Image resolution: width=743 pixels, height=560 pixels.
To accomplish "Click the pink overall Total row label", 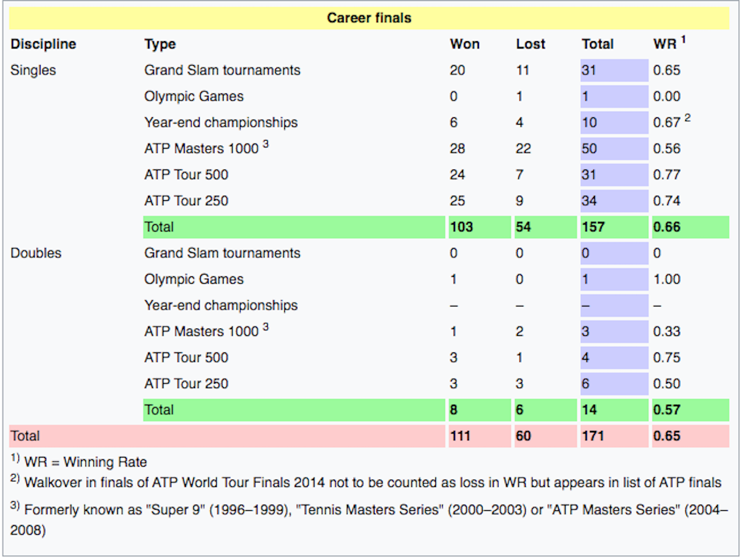I will click(x=227, y=437).
